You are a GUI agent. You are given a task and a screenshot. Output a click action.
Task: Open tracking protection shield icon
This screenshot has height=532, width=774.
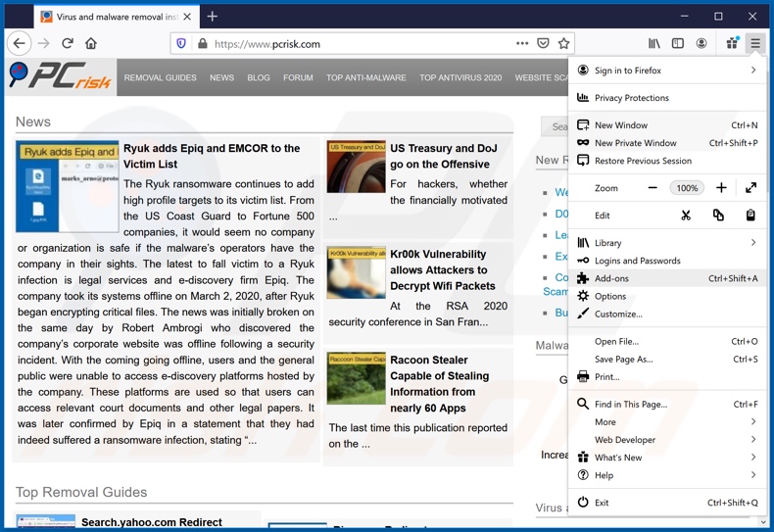click(x=180, y=44)
